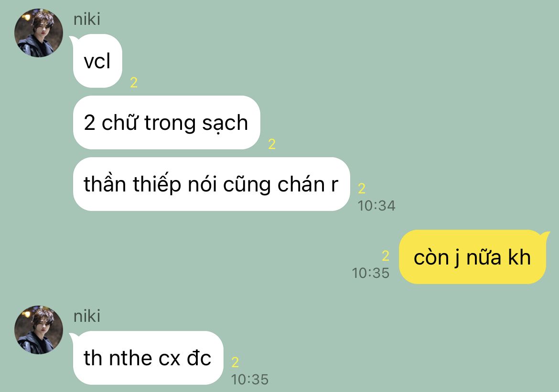Screen dimensions: 559x392
Task: Click the word 'thần' in third bubble
Action: tap(105, 184)
